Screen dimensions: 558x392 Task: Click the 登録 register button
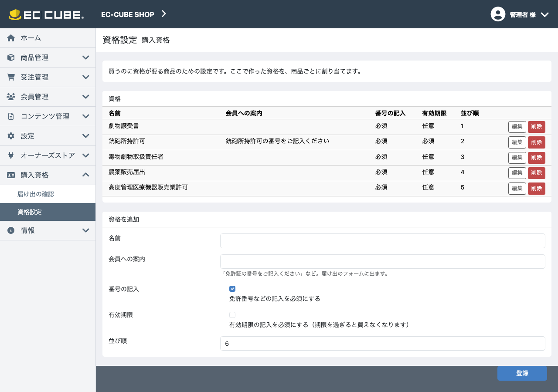[522, 373]
